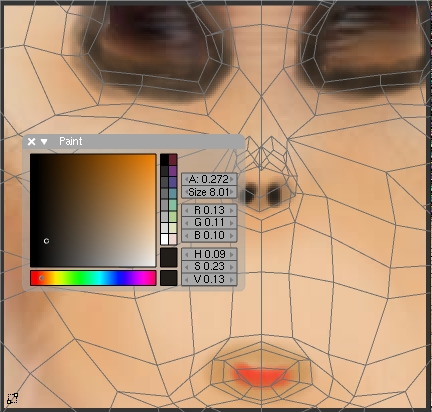432x412 pixels.
Task: Click the corner resize icon at the bottom left
Action: coord(12,398)
